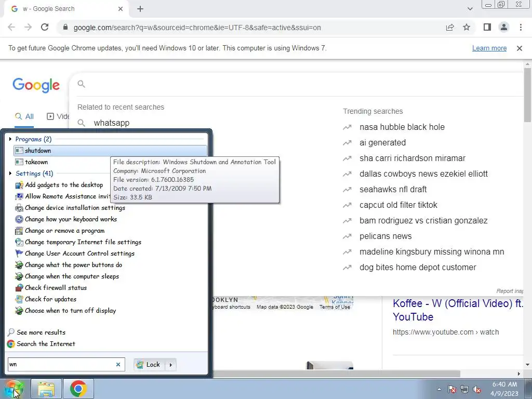The image size is (532, 399).
Task: Click the Windows Start orb
Action: (x=14, y=389)
